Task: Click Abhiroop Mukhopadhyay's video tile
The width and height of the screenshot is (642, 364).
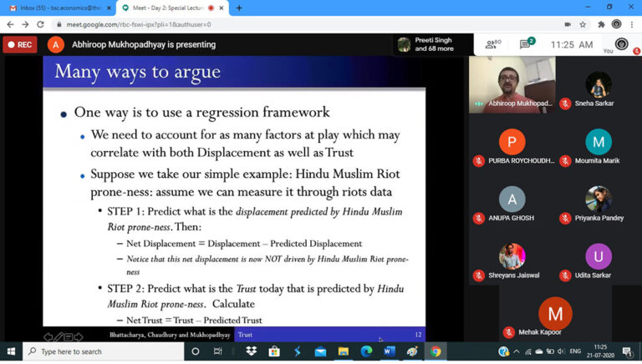Action: (x=512, y=83)
